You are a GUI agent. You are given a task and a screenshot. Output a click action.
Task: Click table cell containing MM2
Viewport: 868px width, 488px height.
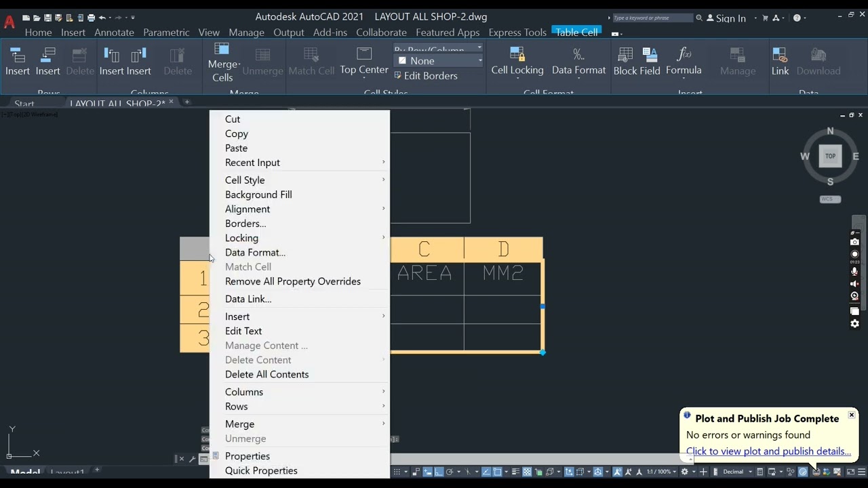coord(503,278)
